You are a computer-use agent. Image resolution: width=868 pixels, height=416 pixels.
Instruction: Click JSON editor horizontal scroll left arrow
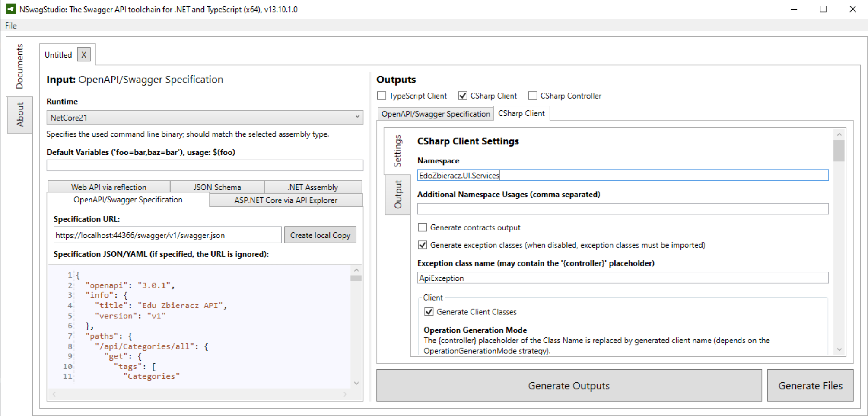tap(54, 394)
